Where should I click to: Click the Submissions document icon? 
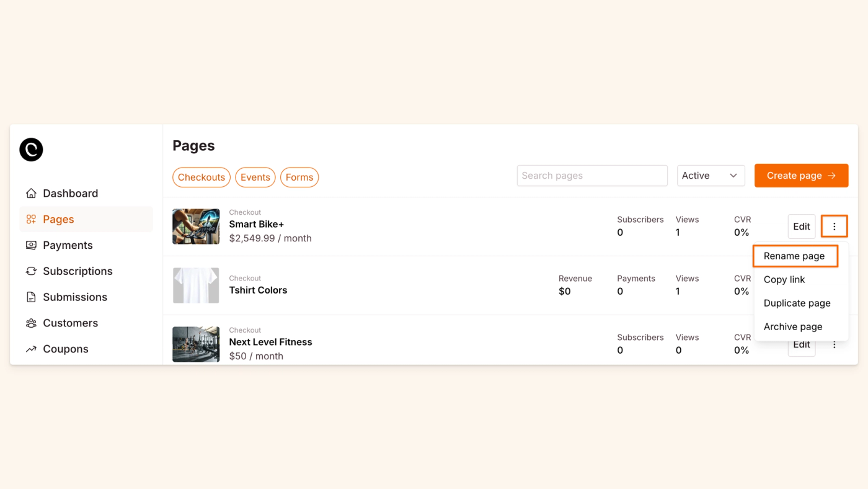click(x=31, y=297)
